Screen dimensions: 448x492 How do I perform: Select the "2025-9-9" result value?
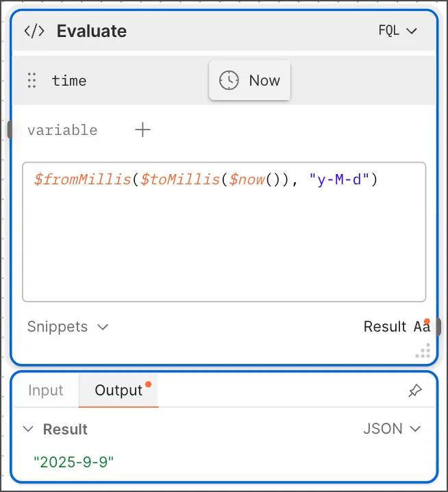73,462
